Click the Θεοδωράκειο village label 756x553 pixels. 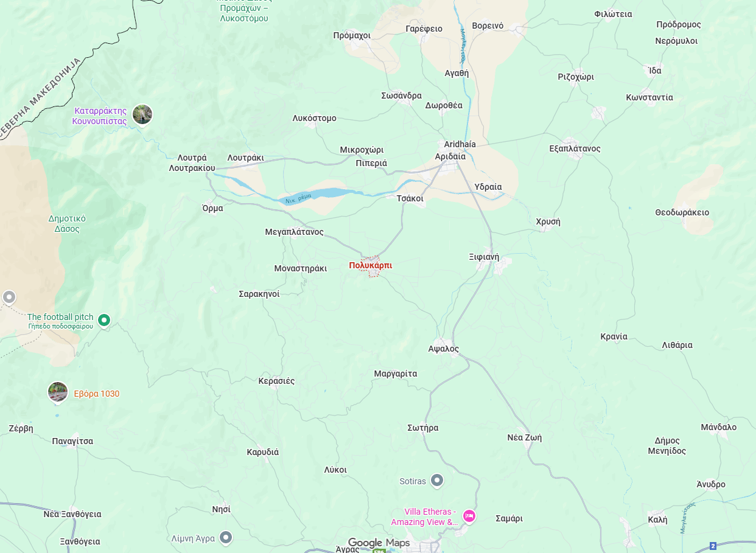tap(682, 212)
